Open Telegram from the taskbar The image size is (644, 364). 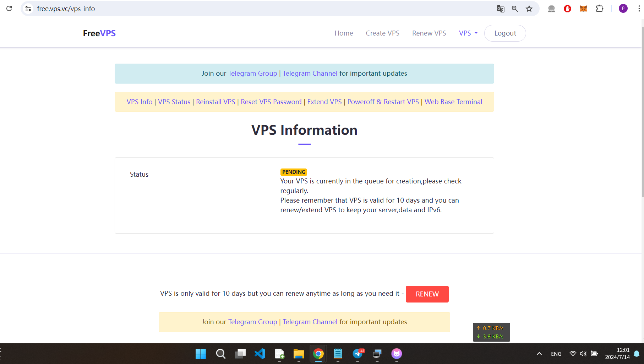tap(358, 354)
